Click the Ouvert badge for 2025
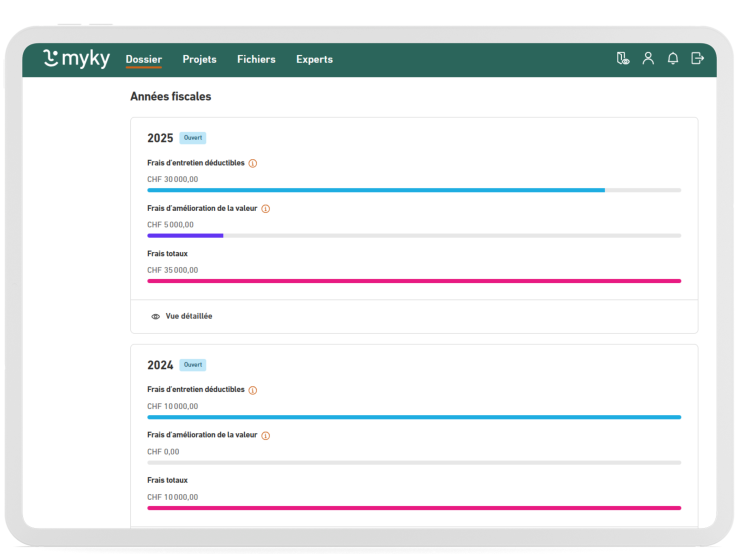Screen dimensions: 738x554 coord(192,138)
